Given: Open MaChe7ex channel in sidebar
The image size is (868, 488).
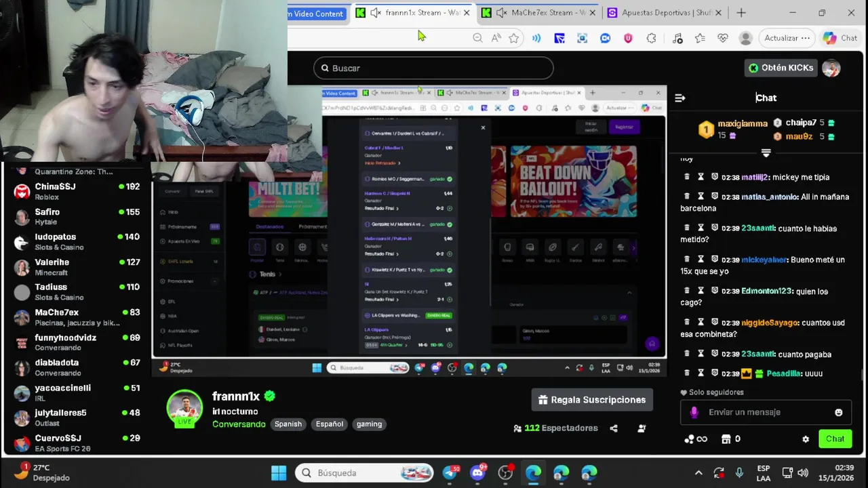Looking at the screenshot, I should tap(77, 317).
